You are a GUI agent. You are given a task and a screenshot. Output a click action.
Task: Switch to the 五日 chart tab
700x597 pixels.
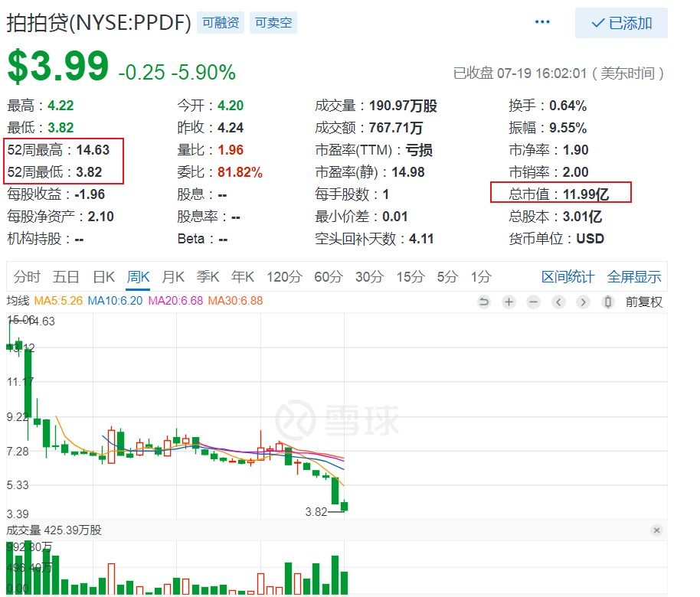[x=66, y=277]
